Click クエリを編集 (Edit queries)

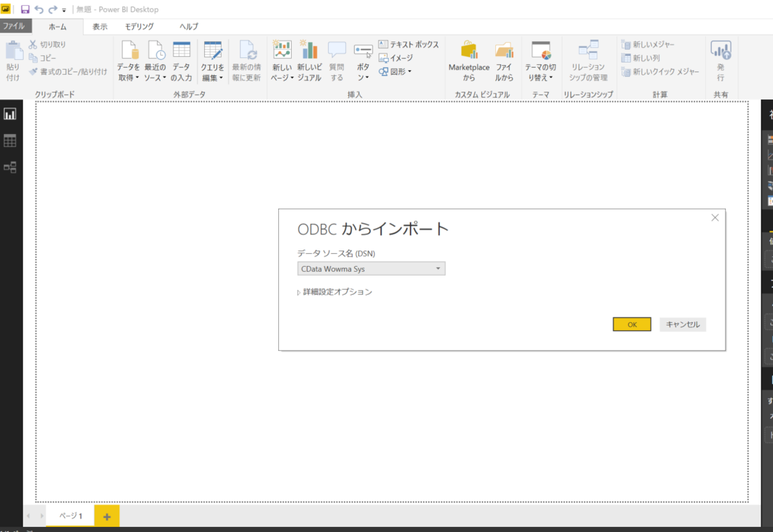click(213, 60)
